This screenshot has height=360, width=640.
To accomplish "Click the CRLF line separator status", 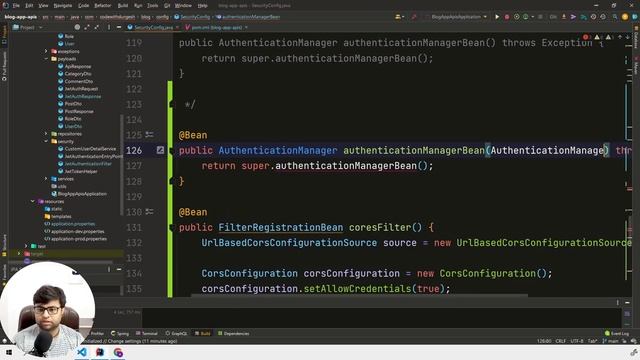I will click(x=560, y=341).
